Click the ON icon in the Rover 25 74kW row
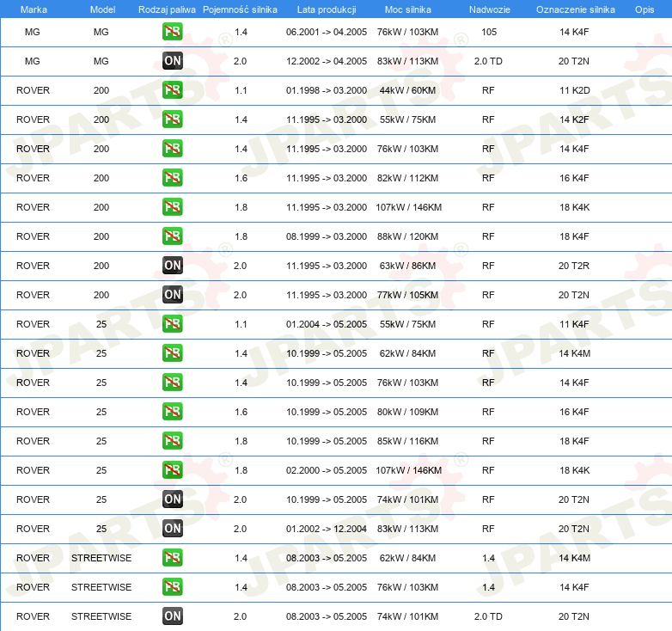The width and height of the screenshot is (672, 631). (x=172, y=499)
